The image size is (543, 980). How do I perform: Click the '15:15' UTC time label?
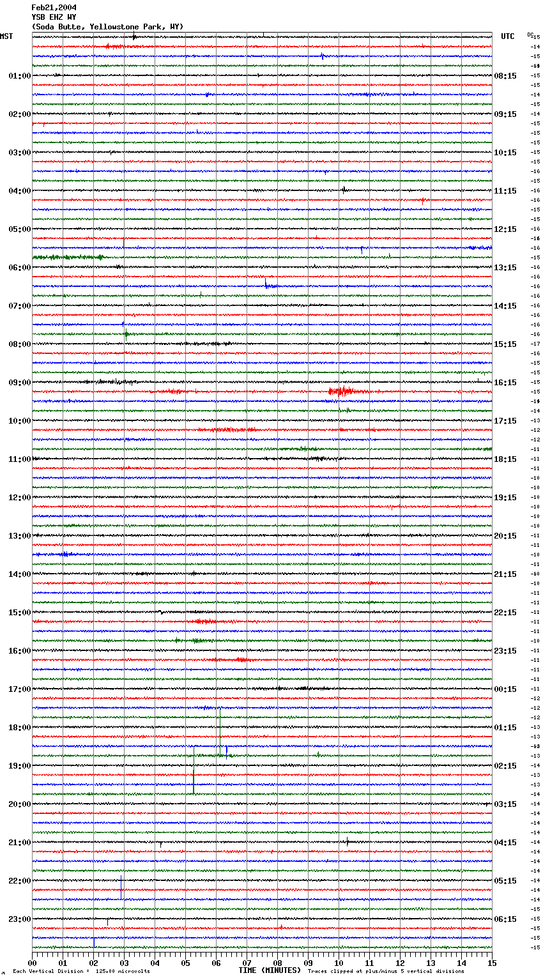click(x=505, y=344)
